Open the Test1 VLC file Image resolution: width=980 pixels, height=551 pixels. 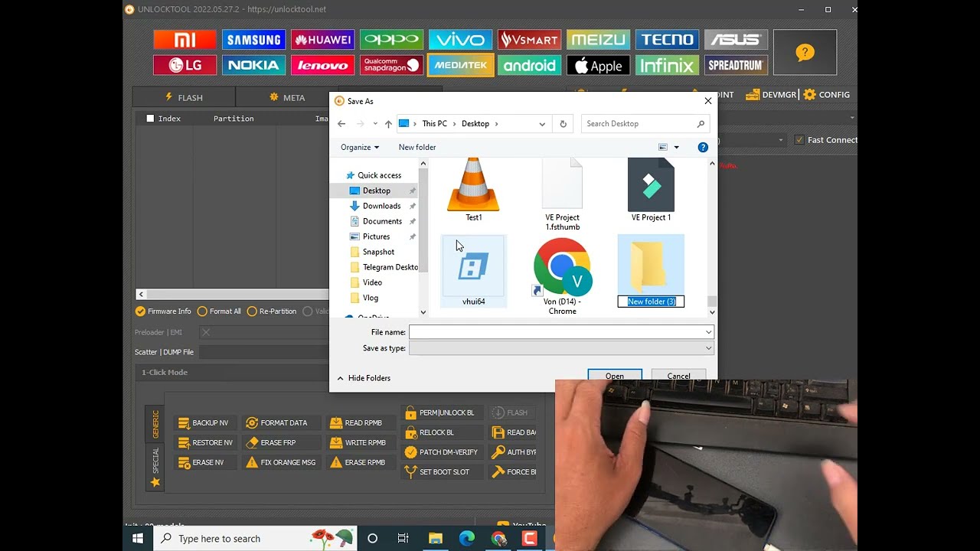(x=473, y=190)
